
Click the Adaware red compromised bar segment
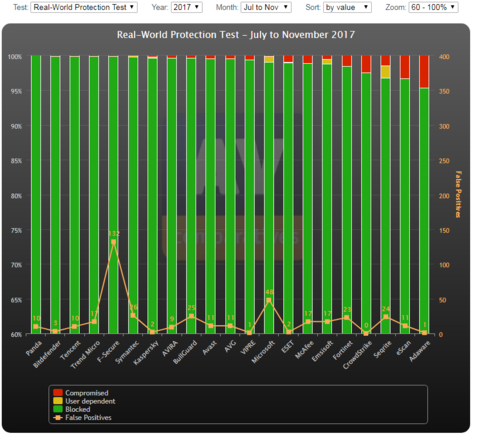click(424, 71)
